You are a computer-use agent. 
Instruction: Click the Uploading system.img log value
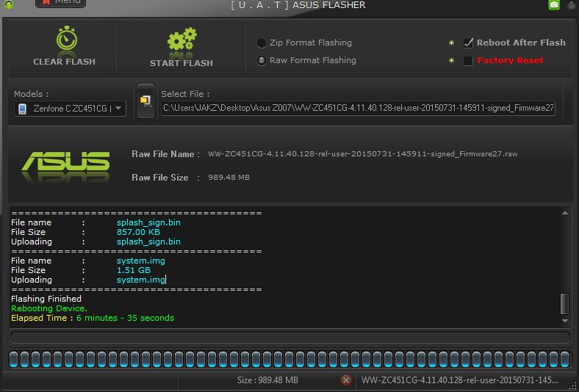pyautogui.click(x=140, y=280)
